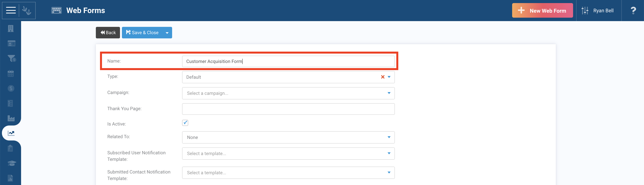Image resolution: width=644 pixels, height=185 pixels.
Task: Click the plant logo icon
Action: point(26,11)
